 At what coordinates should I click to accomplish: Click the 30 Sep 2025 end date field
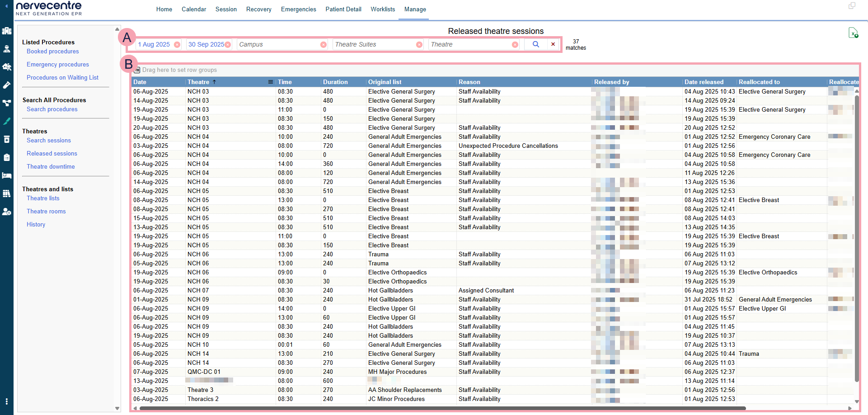(206, 44)
